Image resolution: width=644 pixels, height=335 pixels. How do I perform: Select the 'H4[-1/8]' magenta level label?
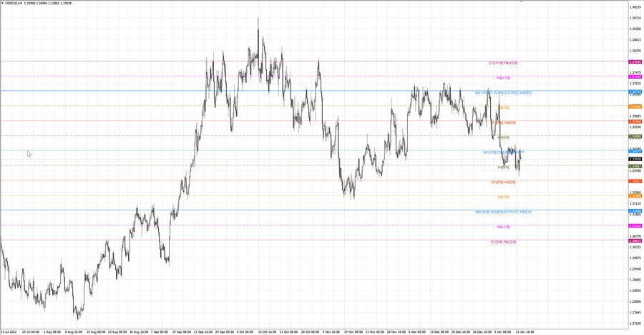[x=503, y=227]
